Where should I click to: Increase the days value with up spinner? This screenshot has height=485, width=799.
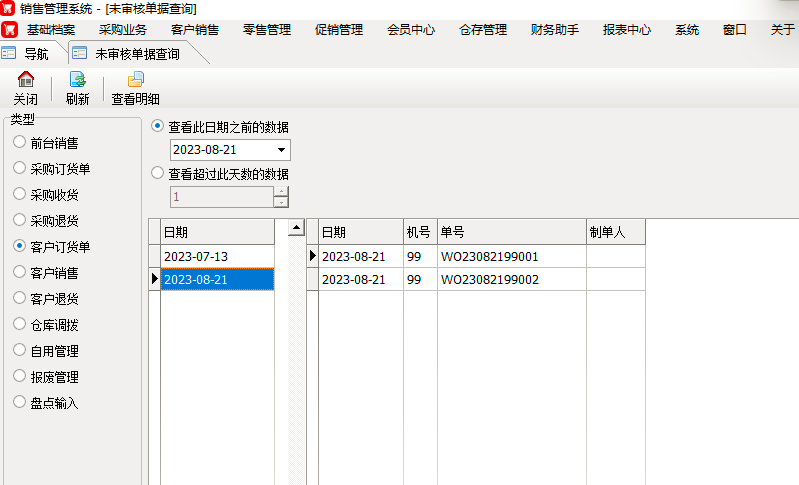[281, 192]
